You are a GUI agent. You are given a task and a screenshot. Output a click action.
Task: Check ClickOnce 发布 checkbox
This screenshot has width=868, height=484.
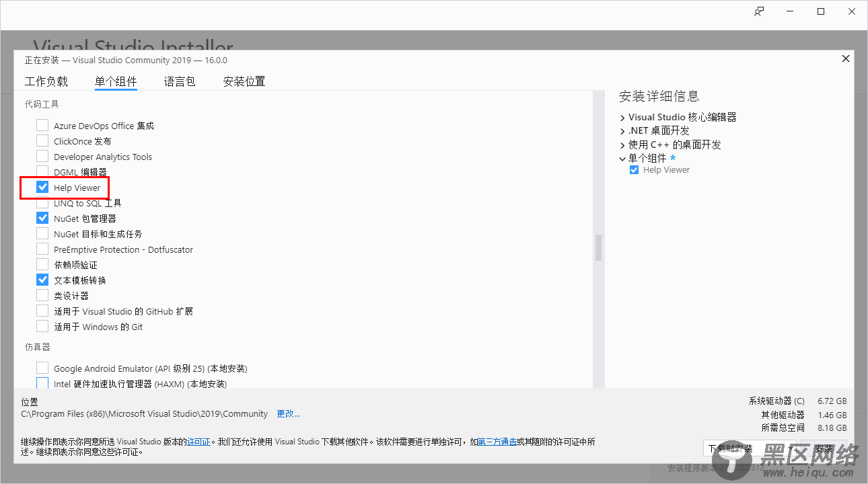coord(42,140)
